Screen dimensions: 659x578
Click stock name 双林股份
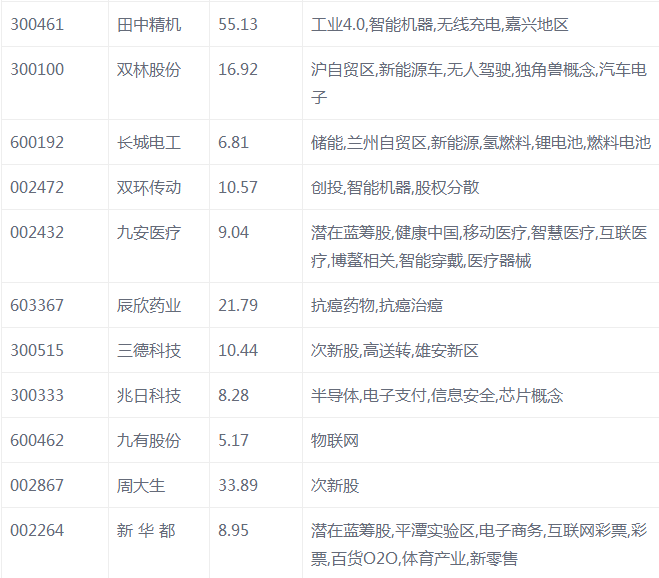[149, 69]
